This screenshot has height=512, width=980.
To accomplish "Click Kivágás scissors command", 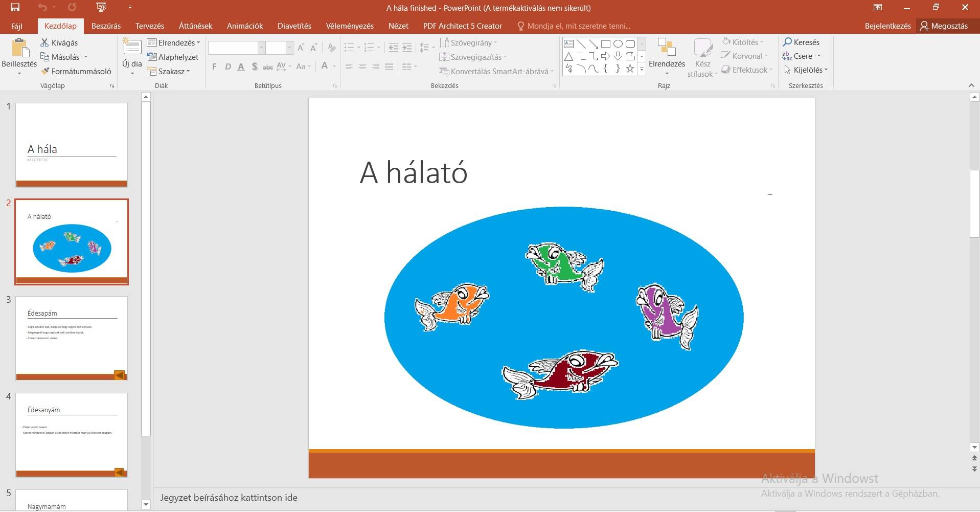I will (x=59, y=42).
